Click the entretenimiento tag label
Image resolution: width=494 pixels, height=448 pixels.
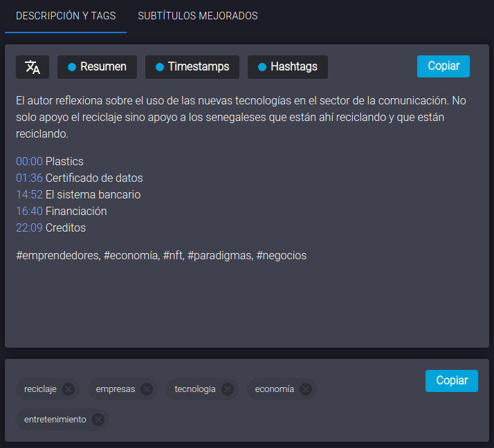[55, 420]
